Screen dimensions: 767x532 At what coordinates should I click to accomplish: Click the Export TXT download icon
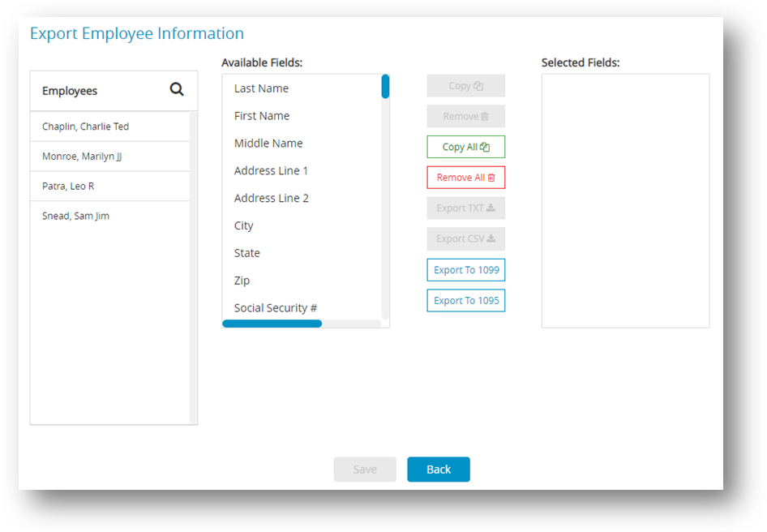point(490,208)
